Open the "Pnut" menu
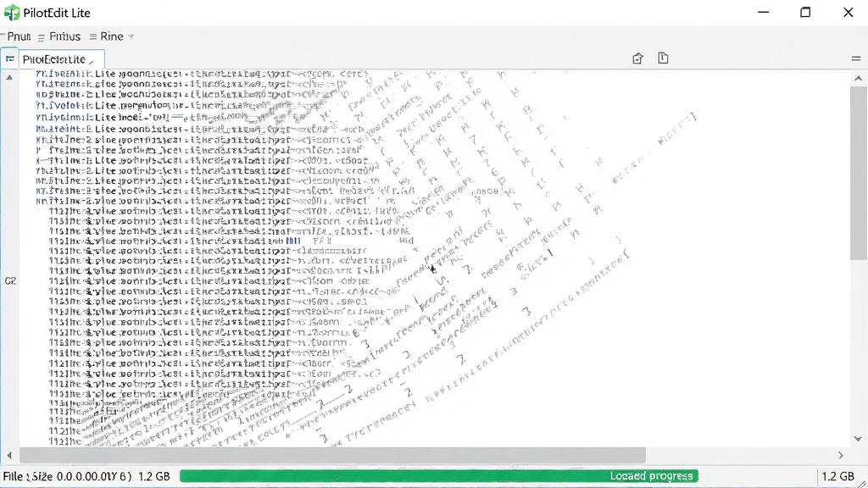 click(x=19, y=36)
